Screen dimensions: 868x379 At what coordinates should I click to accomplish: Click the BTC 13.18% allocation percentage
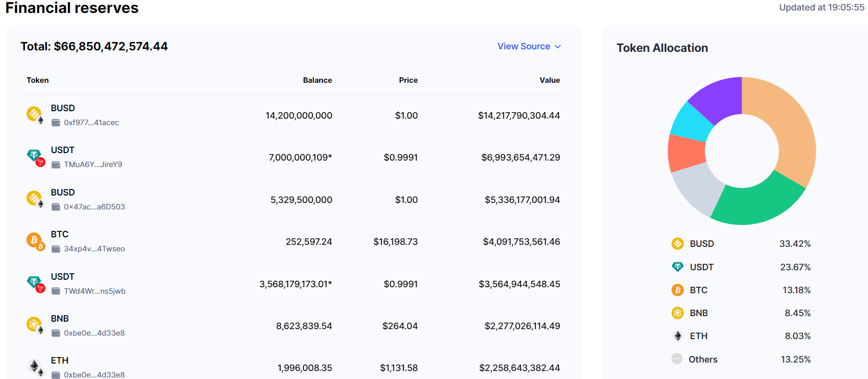tap(797, 290)
